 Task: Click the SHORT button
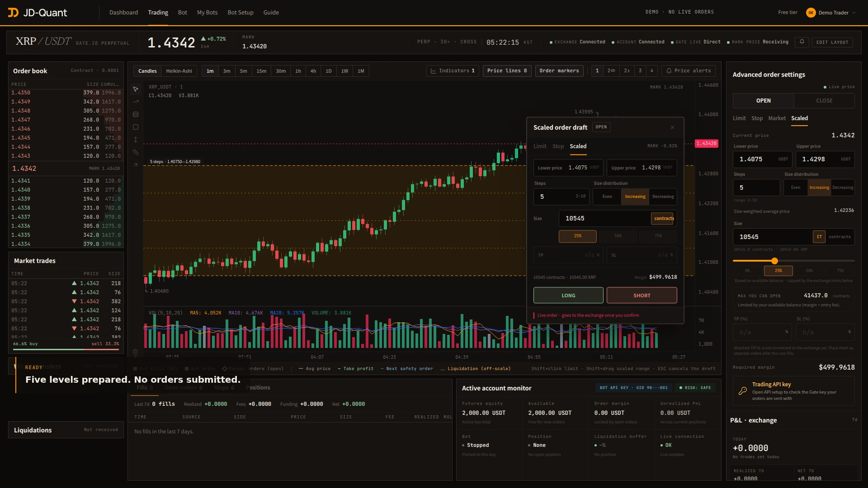tap(642, 296)
